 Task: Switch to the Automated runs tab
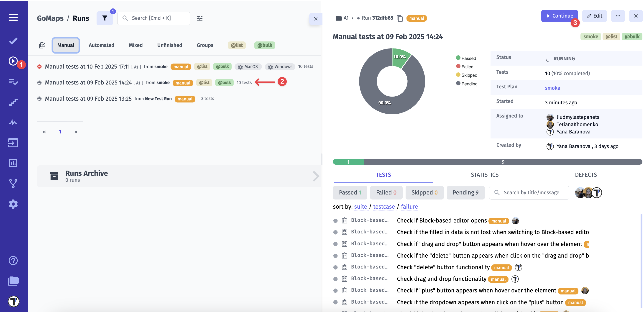point(101,45)
